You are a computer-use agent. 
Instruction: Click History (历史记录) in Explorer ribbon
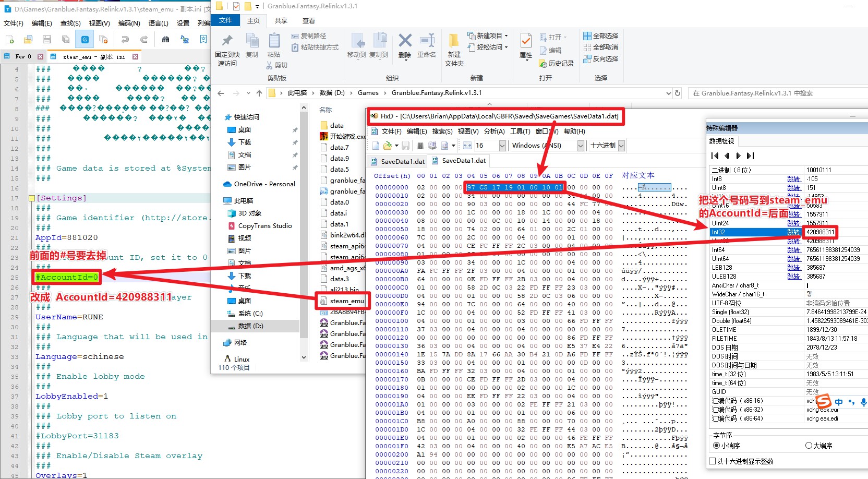pos(556,63)
